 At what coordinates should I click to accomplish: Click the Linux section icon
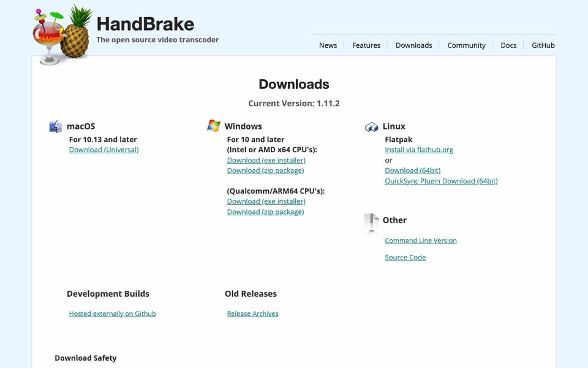pyautogui.click(x=371, y=127)
